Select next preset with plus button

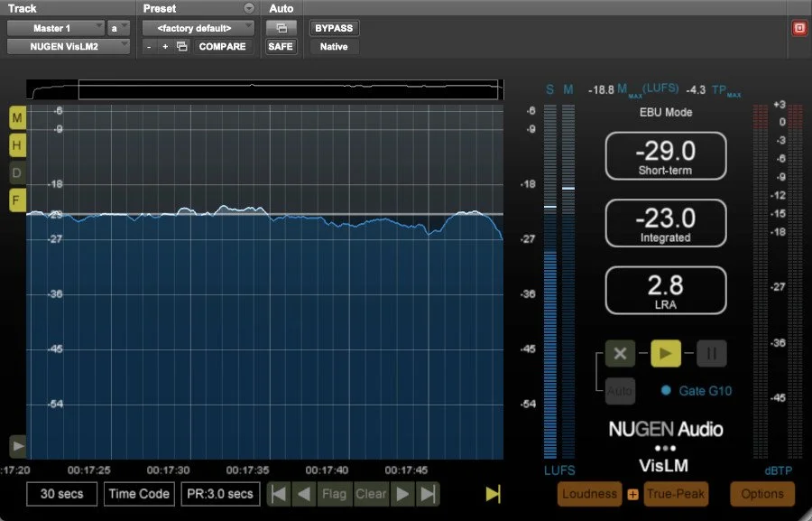165,46
